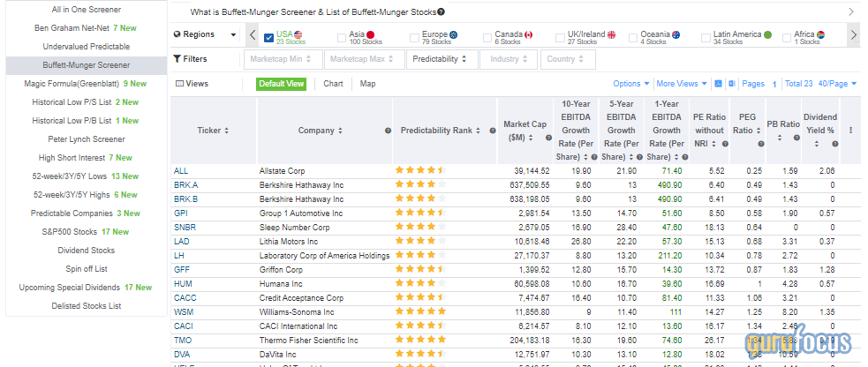Click the Marketcap Min input field

click(x=281, y=59)
